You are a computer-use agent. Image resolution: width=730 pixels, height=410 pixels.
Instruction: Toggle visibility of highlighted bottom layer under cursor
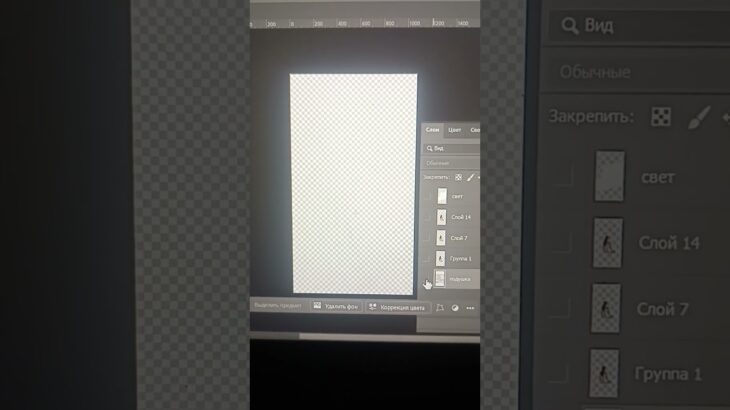click(x=427, y=279)
